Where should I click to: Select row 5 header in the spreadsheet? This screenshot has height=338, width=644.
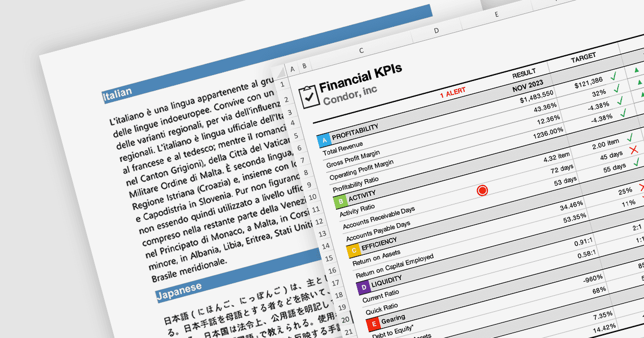(x=296, y=136)
